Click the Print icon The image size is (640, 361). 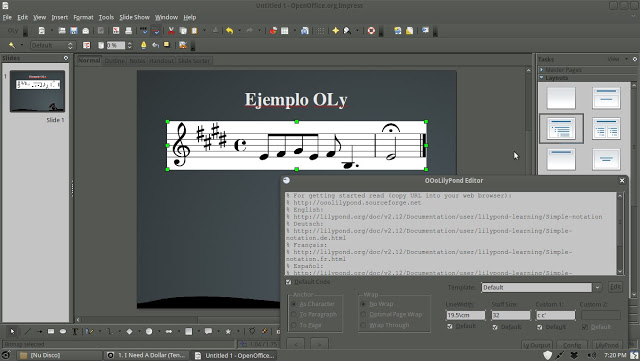pyautogui.click(x=128, y=31)
